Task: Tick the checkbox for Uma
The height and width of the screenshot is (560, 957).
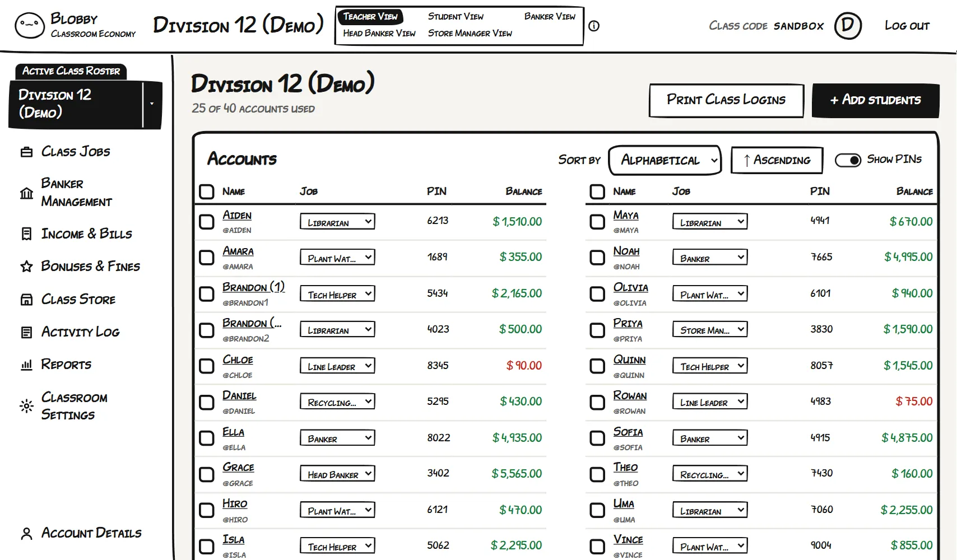Action: [597, 510]
